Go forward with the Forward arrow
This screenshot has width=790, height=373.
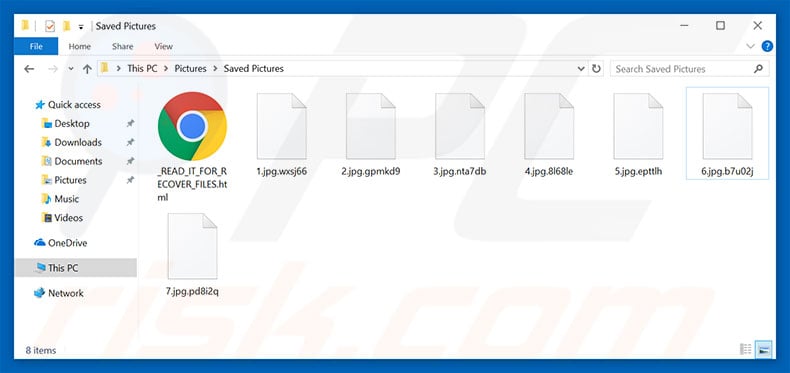(52, 69)
